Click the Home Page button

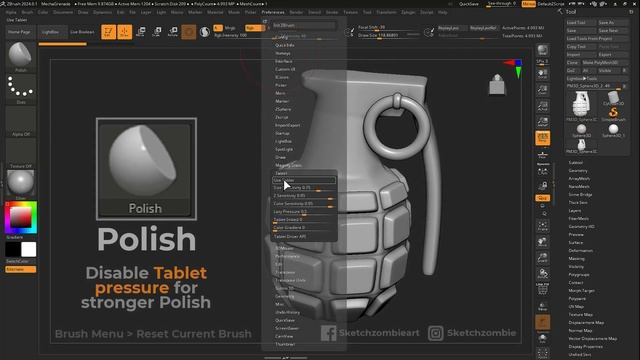tap(19, 32)
